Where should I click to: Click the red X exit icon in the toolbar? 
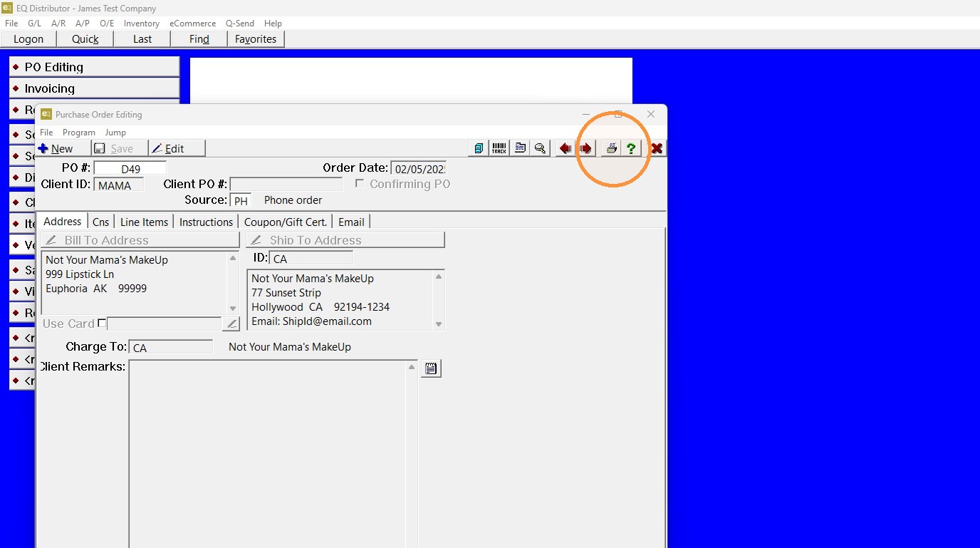point(657,148)
